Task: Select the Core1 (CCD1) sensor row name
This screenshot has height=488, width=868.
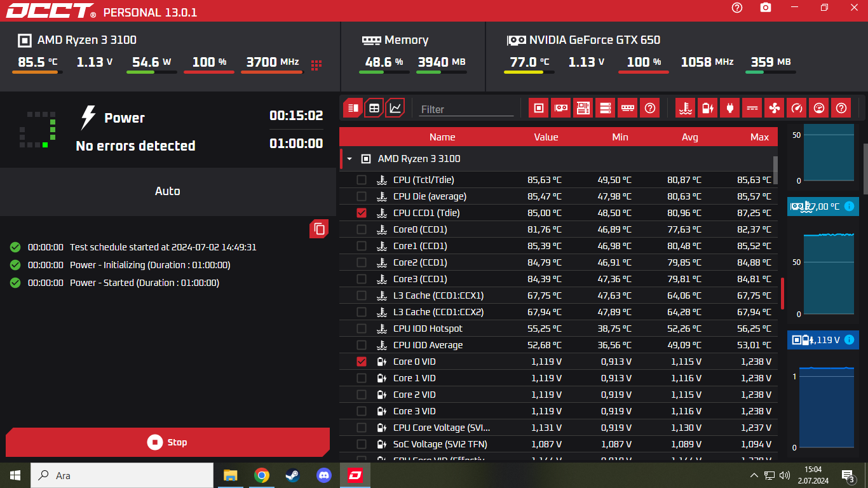Action: (x=420, y=246)
